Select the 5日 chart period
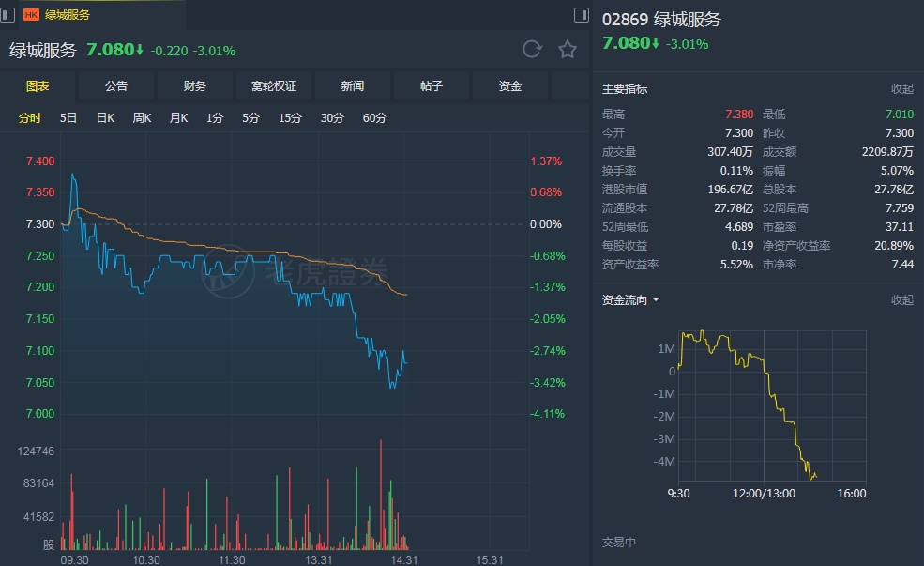Image resolution: width=924 pixels, height=566 pixels. (68, 118)
